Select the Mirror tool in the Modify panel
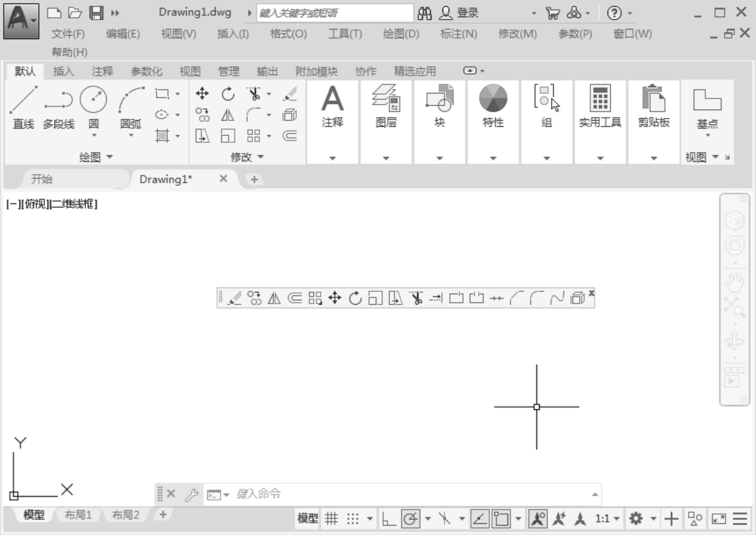This screenshot has height=535, width=756. 227,115
